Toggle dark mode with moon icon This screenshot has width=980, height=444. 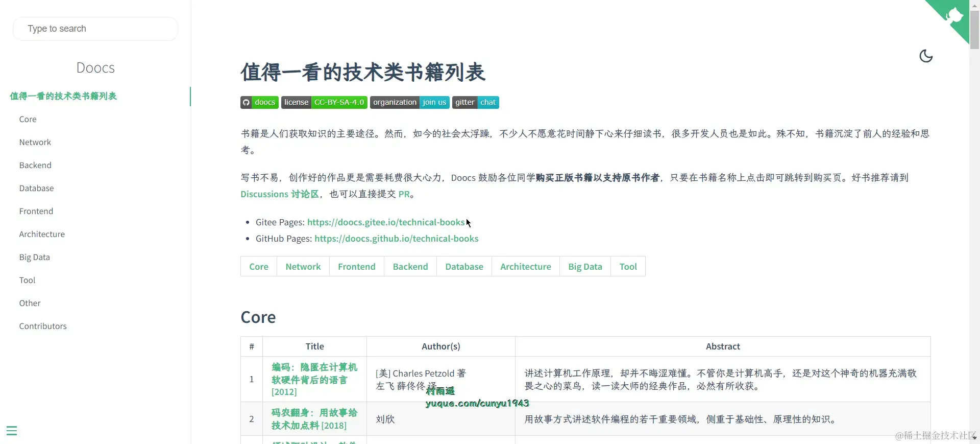coord(926,56)
